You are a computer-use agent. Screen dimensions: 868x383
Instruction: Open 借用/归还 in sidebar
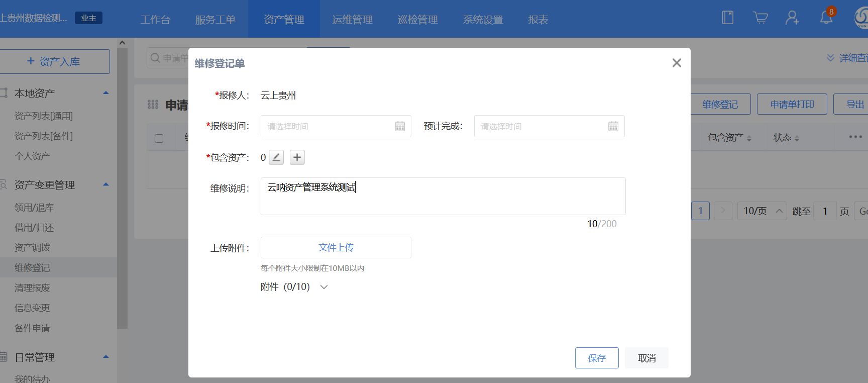tap(34, 228)
